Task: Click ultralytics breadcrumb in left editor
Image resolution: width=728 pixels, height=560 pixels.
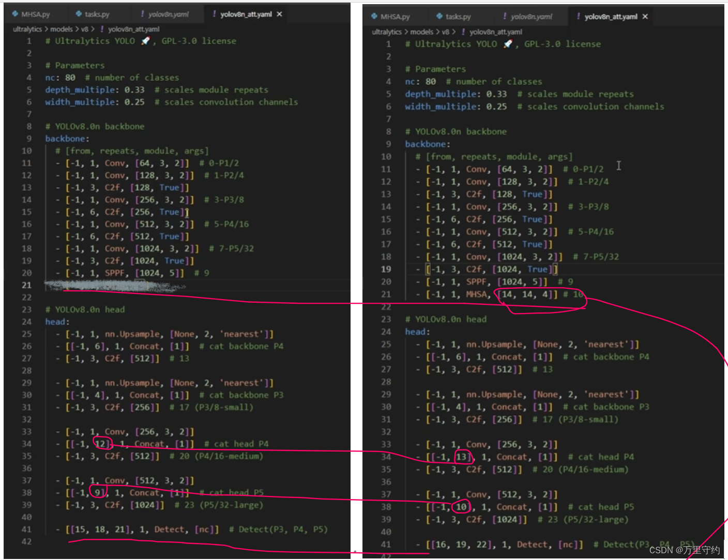Action: pyautogui.click(x=27, y=29)
